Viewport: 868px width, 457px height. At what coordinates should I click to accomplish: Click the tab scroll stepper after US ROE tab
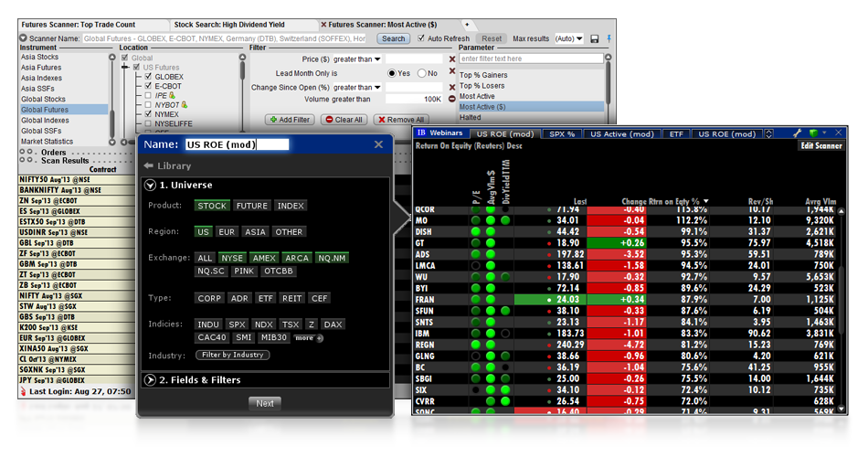pyautogui.click(x=769, y=133)
